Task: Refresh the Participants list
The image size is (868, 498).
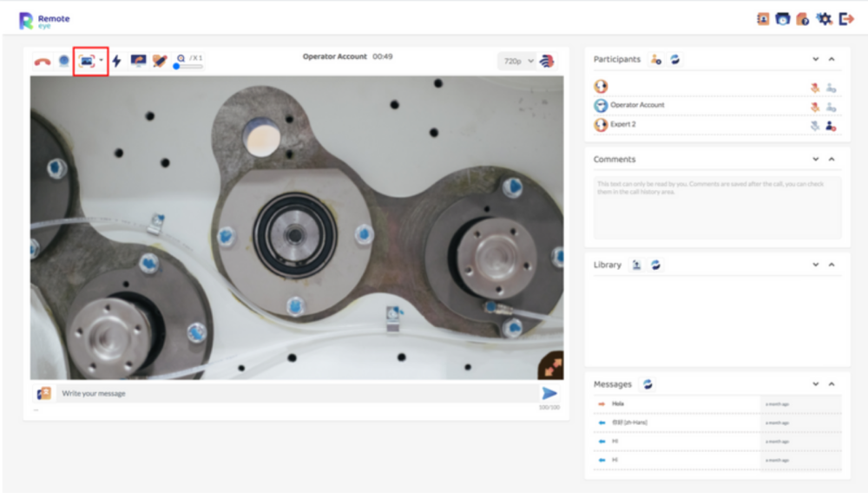Action: 674,60
